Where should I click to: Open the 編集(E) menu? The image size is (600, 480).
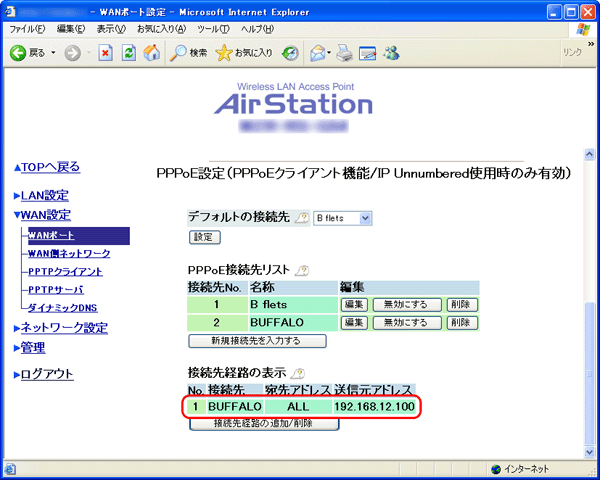point(71,29)
